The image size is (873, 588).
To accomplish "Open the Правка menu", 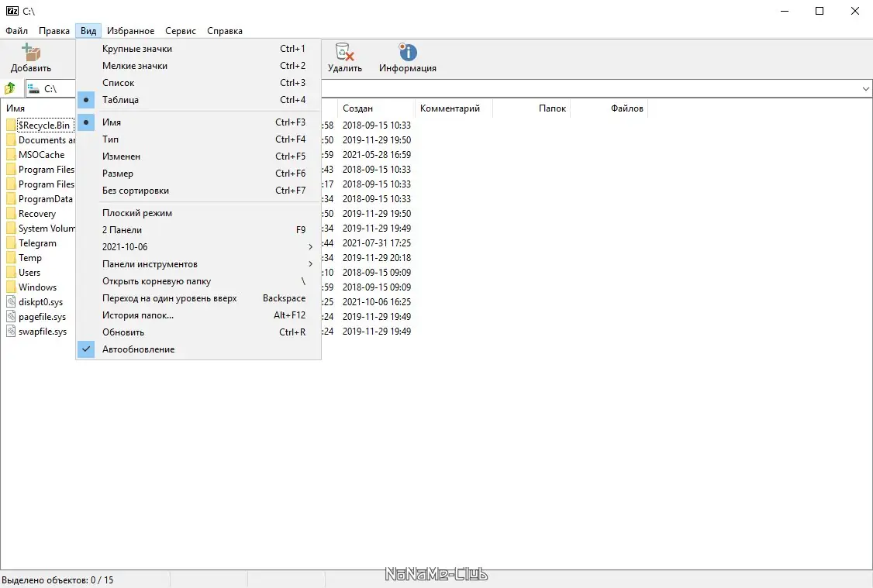I will [x=54, y=30].
